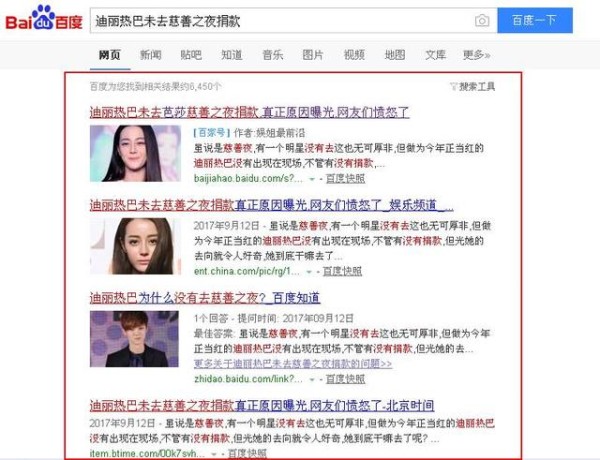
Task: Open the 视频 tab
Action: [x=354, y=55]
